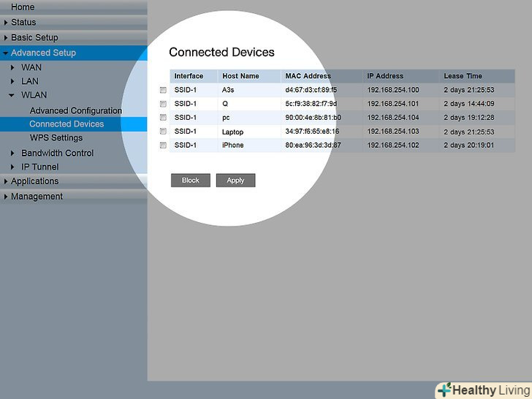532x399 pixels.
Task: Click the Connected Devices page heading
Action: (221, 53)
